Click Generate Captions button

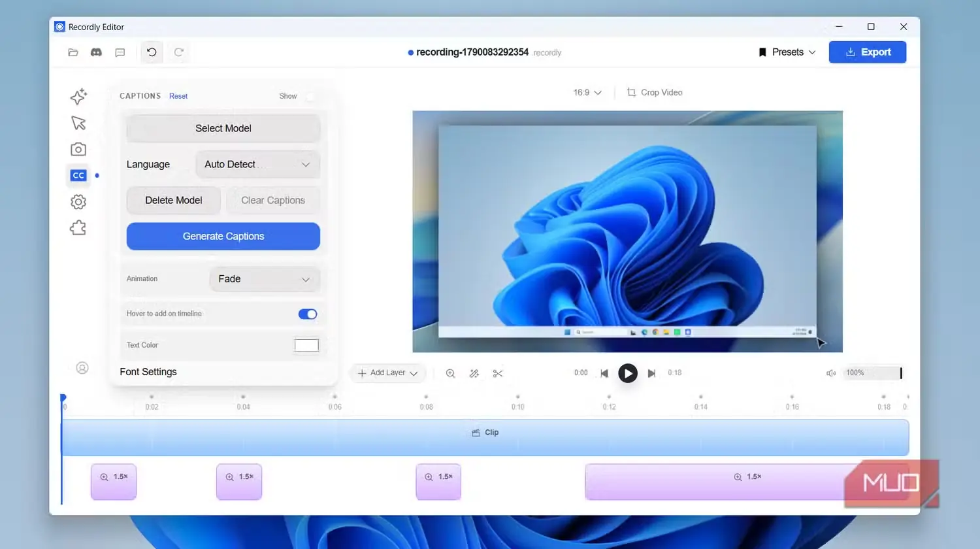tap(223, 237)
